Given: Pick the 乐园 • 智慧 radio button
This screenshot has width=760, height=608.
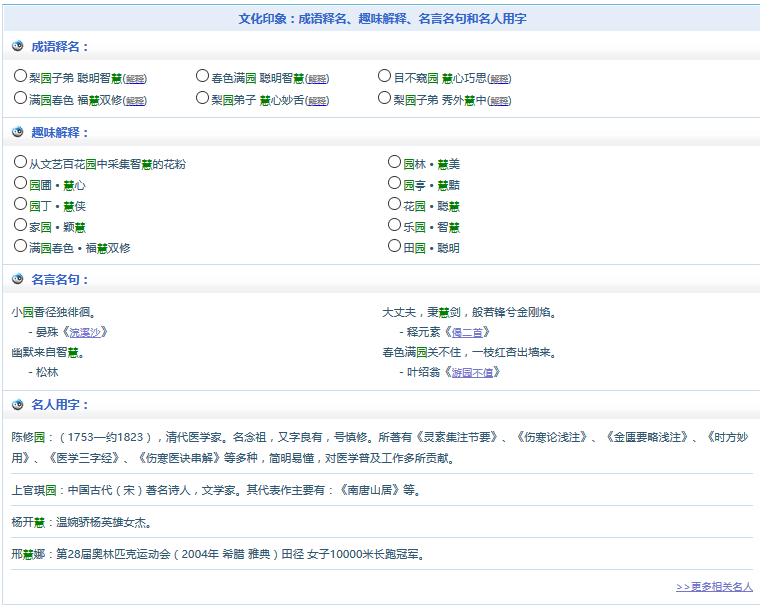Looking at the screenshot, I should pos(395,225).
